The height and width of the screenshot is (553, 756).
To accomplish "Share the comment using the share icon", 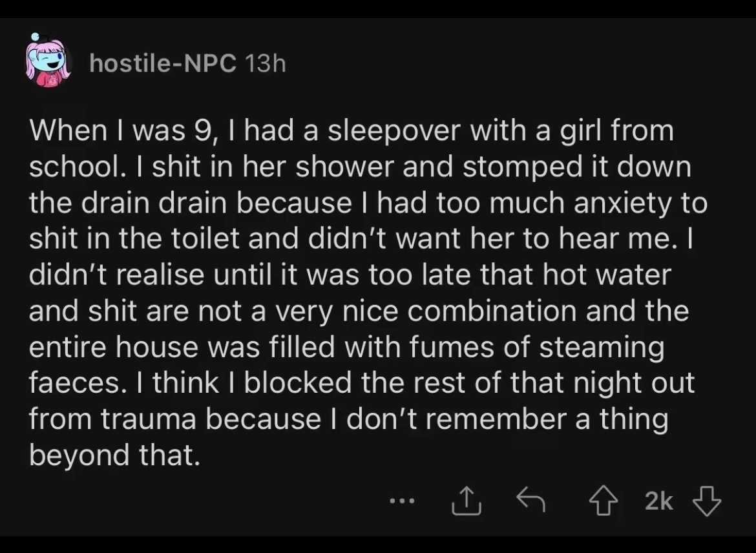I will coord(467,501).
